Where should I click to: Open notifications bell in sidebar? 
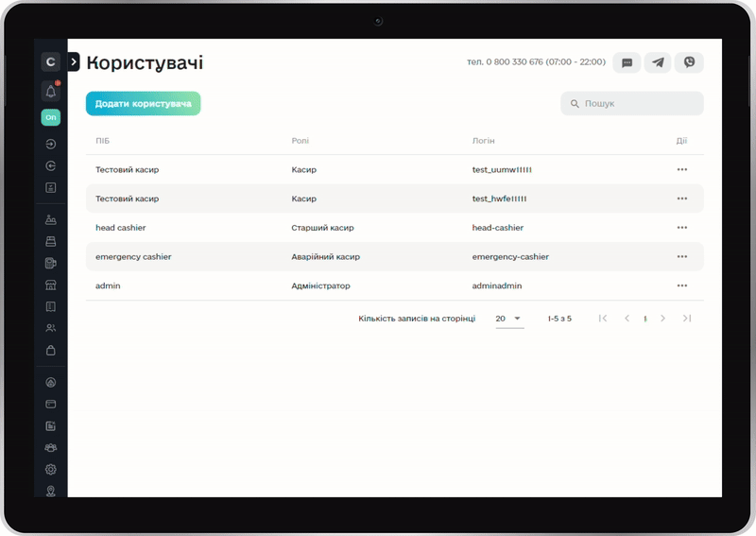51,91
